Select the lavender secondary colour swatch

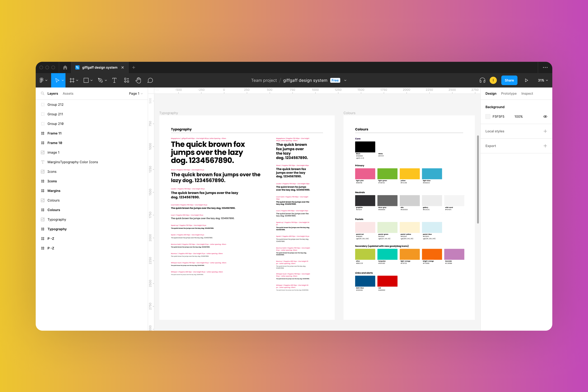click(454, 254)
